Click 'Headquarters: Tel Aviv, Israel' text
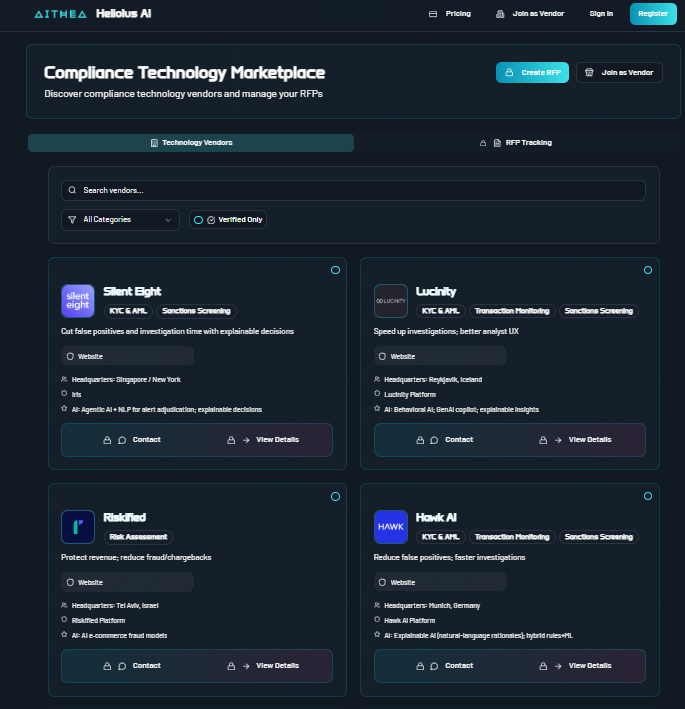 (115, 605)
